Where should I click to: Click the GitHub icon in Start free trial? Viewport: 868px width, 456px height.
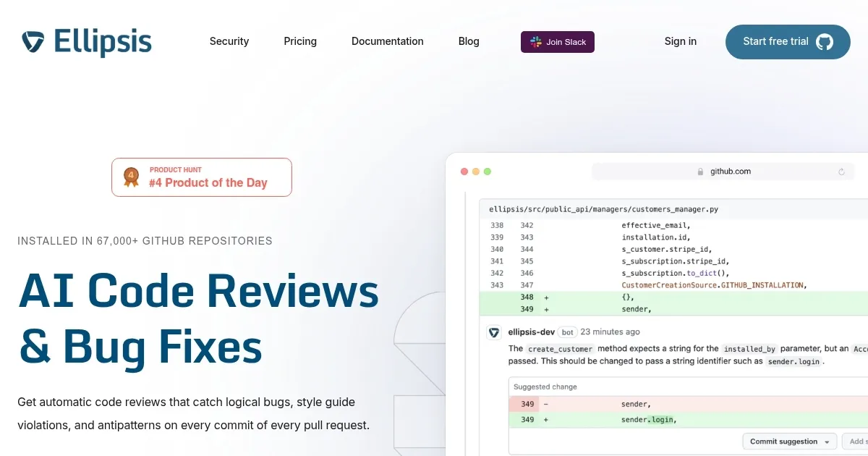(824, 42)
